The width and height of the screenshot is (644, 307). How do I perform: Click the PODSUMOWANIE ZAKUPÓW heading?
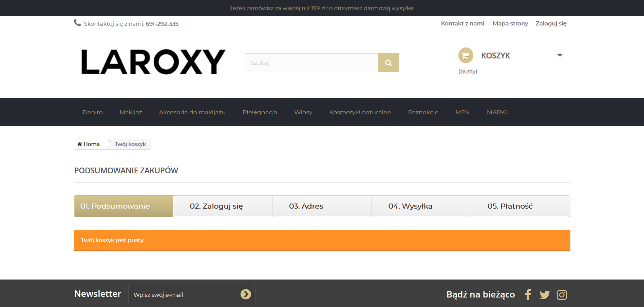(126, 171)
